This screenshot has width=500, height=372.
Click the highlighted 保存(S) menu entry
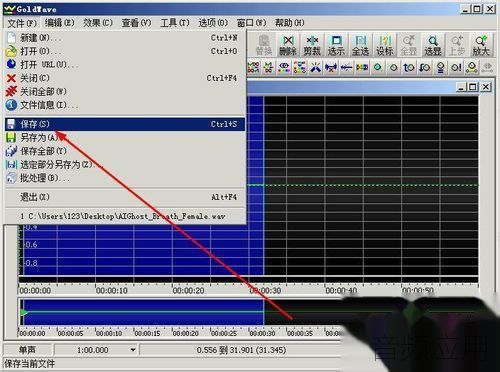[x=125, y=124]
